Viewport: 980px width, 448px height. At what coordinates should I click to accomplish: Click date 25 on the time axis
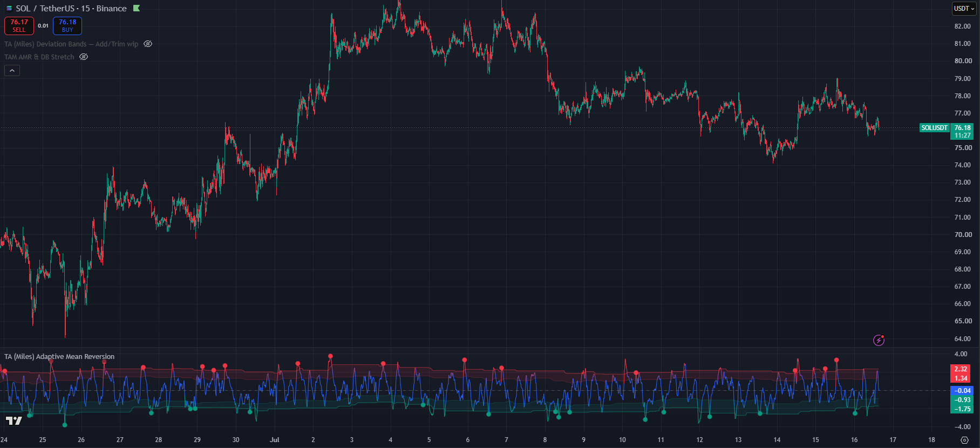tap(43, 440)
